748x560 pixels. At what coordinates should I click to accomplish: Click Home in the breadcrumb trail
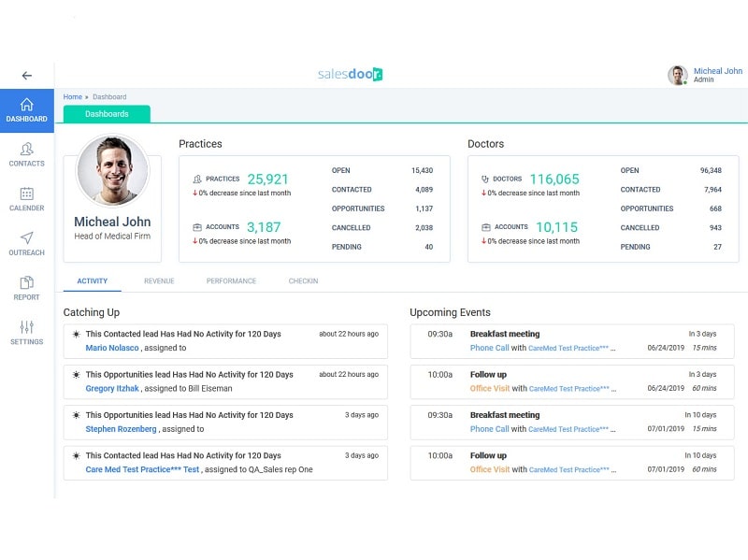point(72,96)
